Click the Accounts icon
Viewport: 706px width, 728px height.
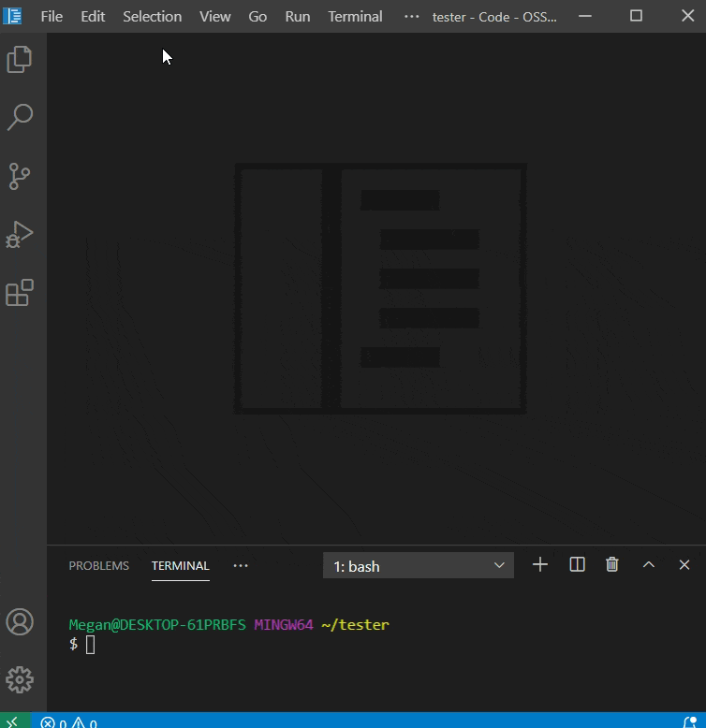(20, 622)
